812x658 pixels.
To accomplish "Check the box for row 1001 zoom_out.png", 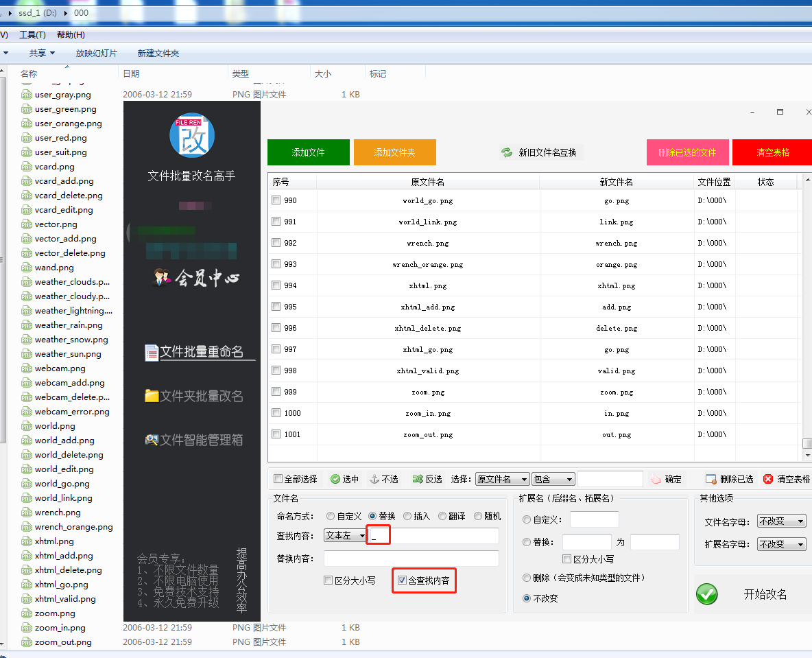I will click(x=276, y=434).
